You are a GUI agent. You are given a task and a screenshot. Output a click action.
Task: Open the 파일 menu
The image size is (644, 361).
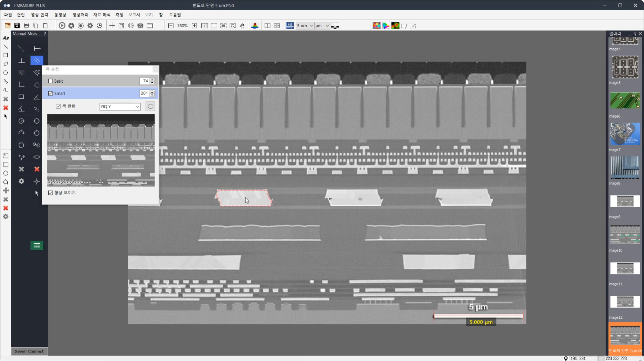click(8, 15)
